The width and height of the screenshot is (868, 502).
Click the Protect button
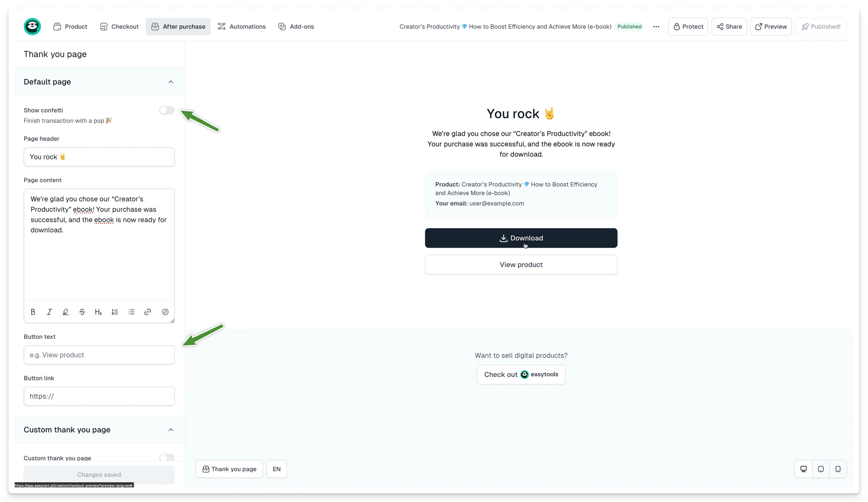pyautogui.click(x=688, y=27)
